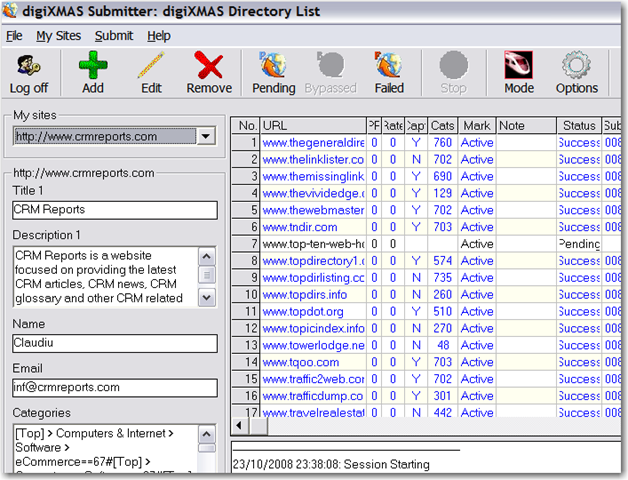This screenshot has height=480, width=628.
Task: Click the Name field containing Claudiu
Action: [x=115, y=343]
